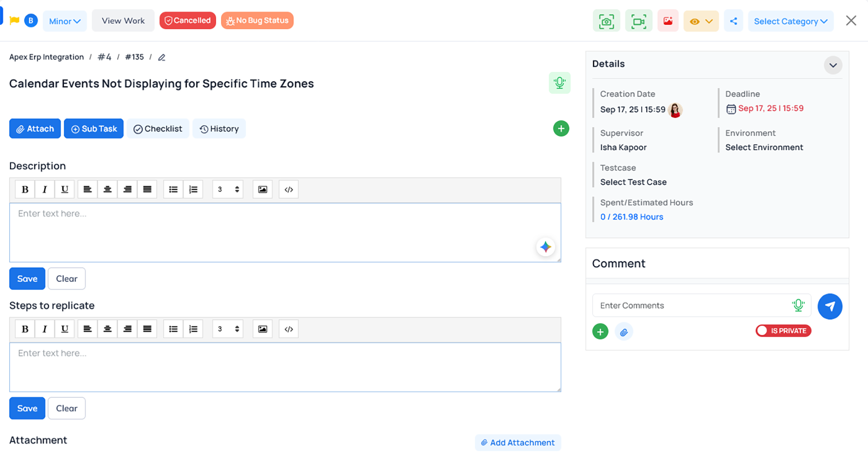Send comment with paper plane button

click(830, 306)
